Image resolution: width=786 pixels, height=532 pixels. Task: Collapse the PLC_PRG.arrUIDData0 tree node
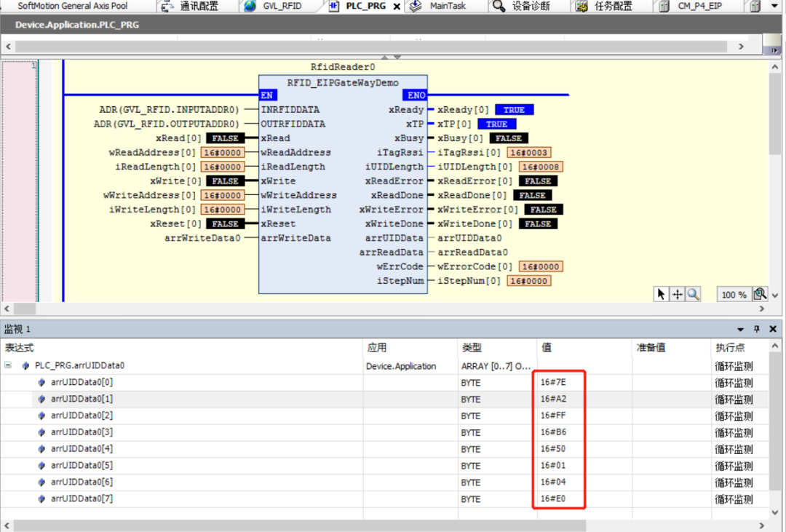[x=9, y=365]
